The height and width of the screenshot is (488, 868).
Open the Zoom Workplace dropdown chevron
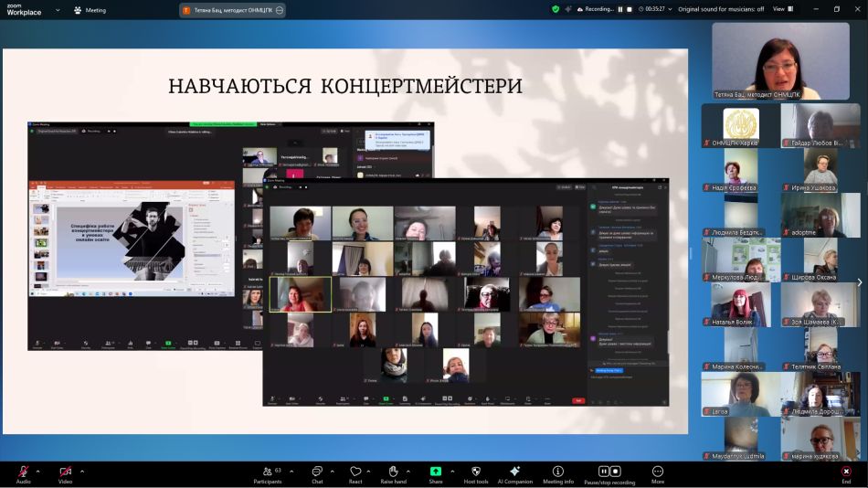click(x=58, y=10)
